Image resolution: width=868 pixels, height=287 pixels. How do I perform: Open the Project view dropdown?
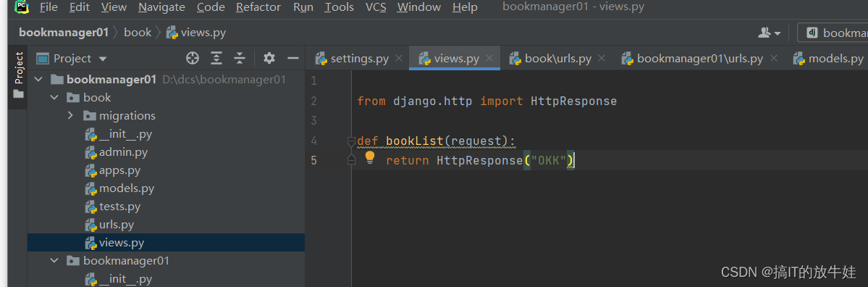click(72, 58)
